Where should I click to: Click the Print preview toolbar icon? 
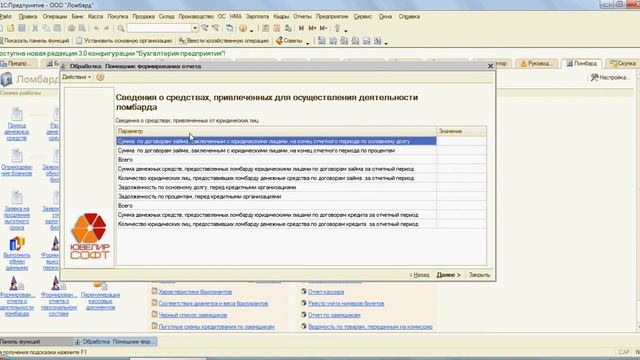82,28
